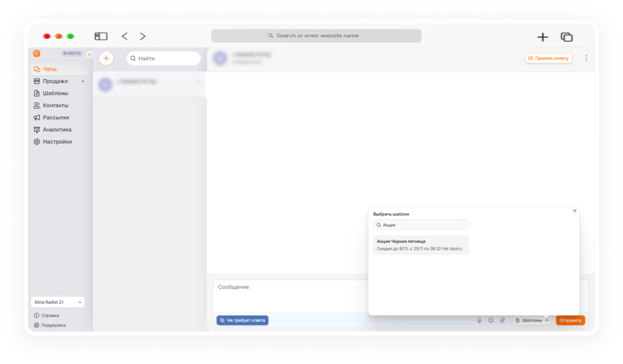Click the Принять оплату button

pos(549,59)
